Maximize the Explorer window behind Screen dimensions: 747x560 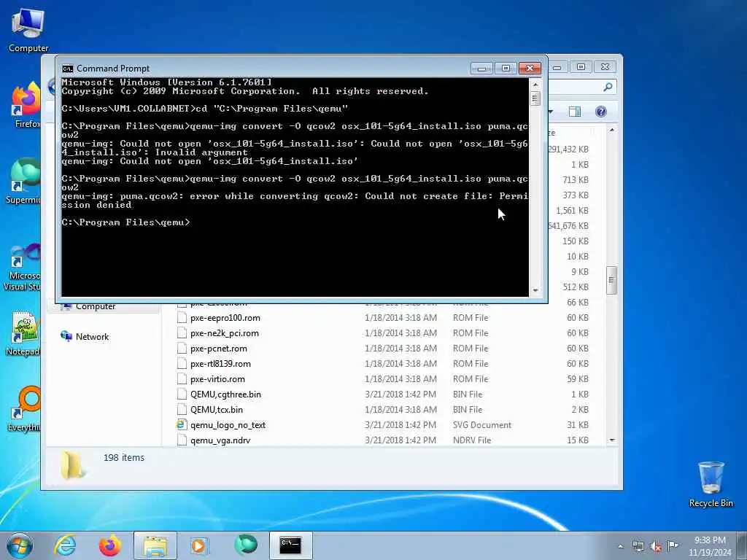[x=581, y=67]
